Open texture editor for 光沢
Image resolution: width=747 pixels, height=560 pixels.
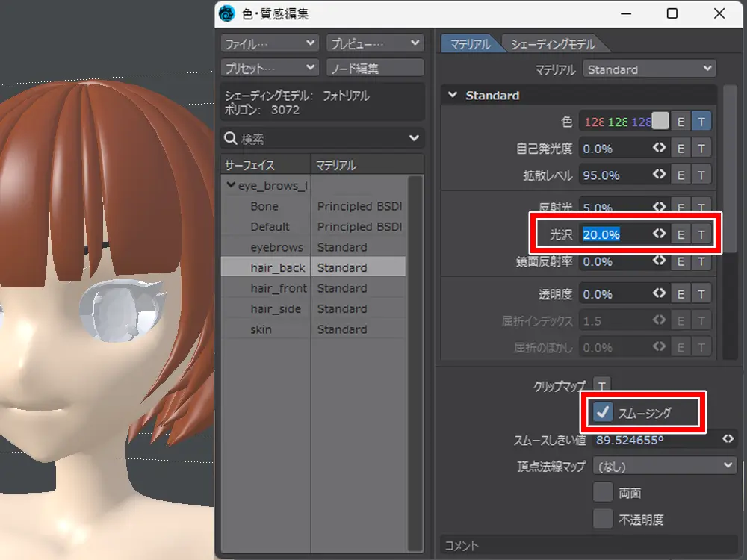[x=701, y=234]
